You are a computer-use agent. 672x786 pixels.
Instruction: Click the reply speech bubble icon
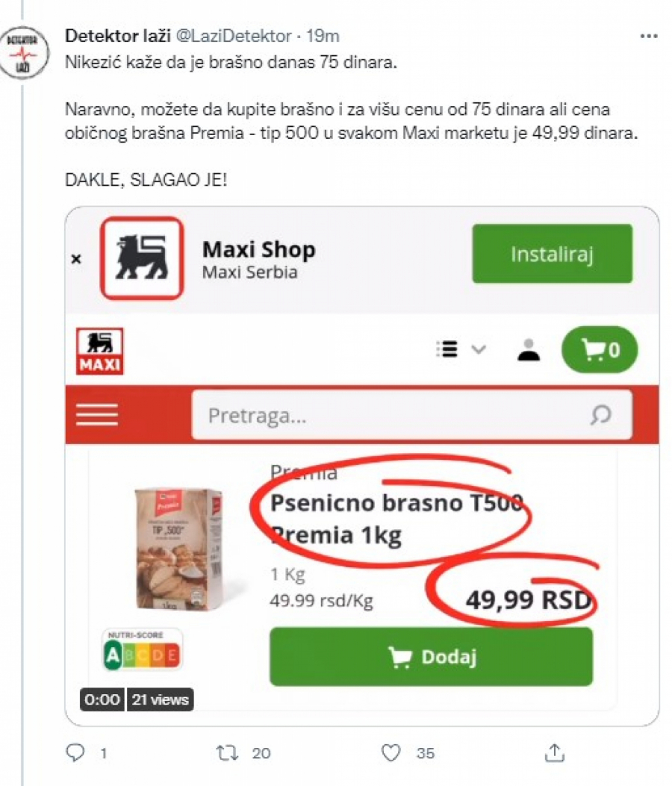tap(75, 752)
